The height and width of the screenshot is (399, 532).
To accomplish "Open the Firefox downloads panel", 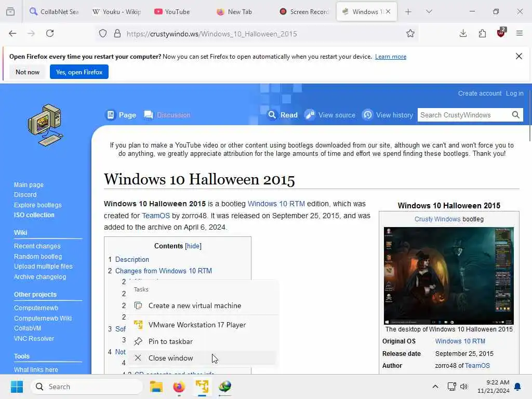I will click(x=463, y=33).
